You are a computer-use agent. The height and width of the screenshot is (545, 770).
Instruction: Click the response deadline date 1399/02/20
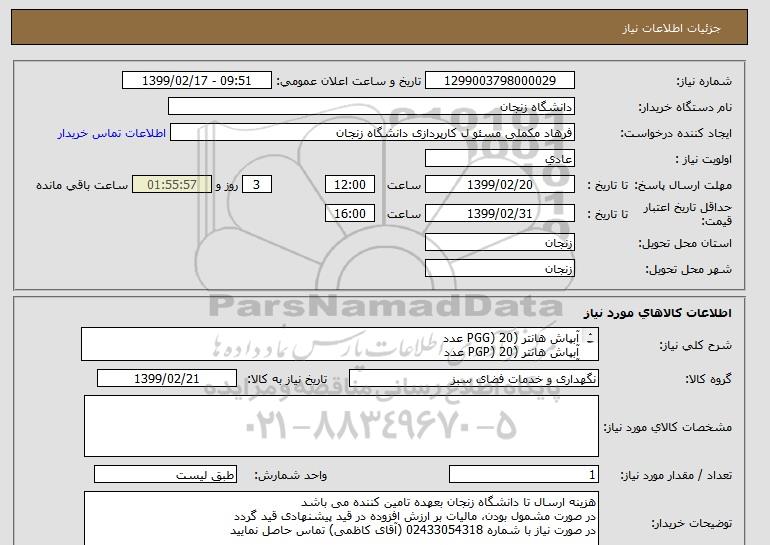coord(499,185)
